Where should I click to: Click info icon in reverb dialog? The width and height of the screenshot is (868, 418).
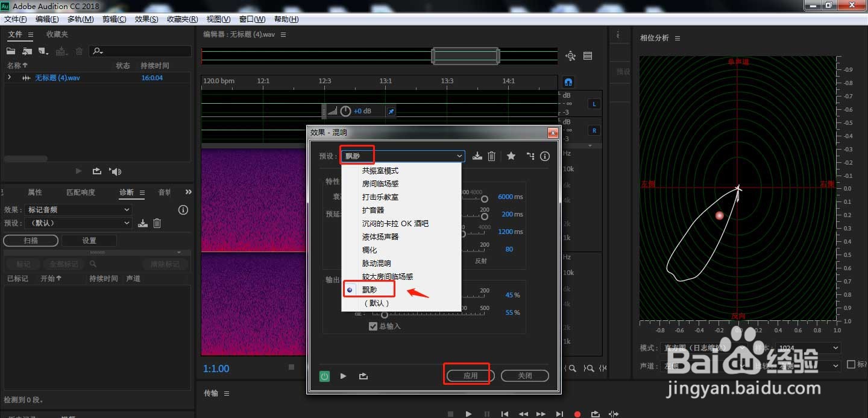[545, 156]
